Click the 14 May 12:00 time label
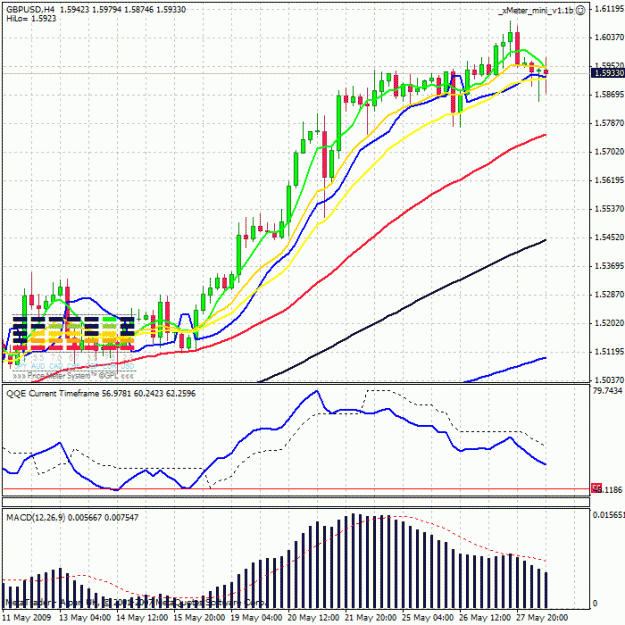The width and height of the screenshot is (625, 625). pos(142,617)
